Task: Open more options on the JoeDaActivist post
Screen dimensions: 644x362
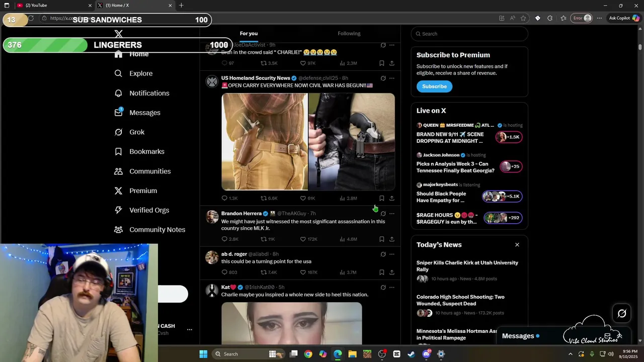Action: tap(392, 45)
